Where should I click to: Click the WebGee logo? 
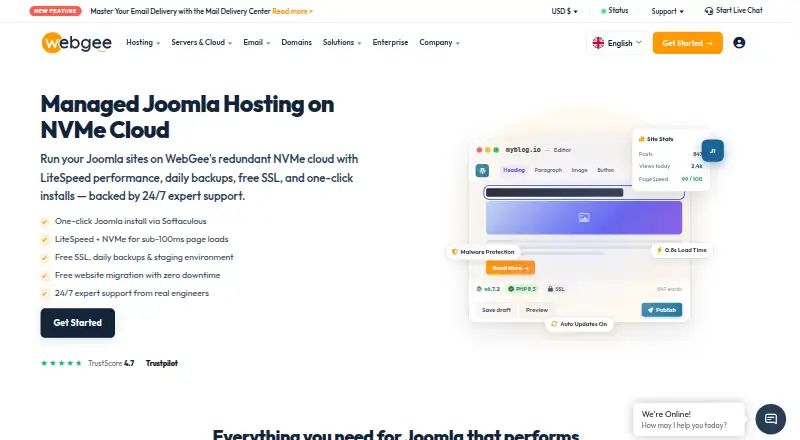click(x=77, y=43)
